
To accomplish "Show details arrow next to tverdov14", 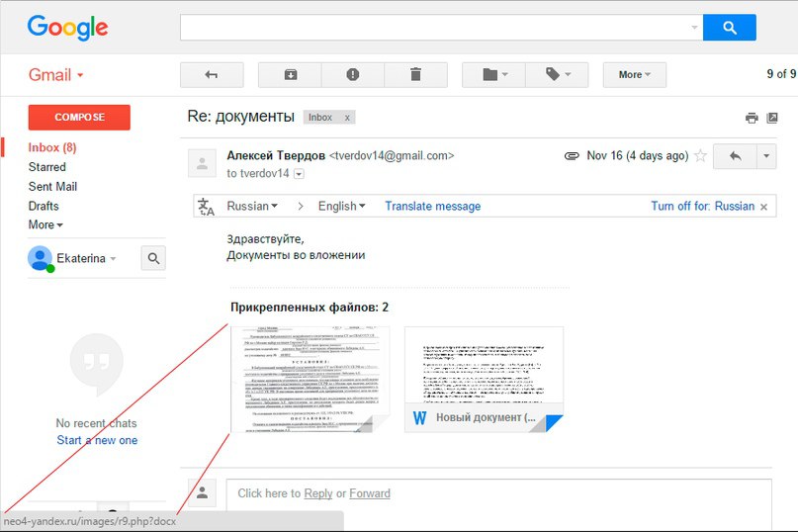I will [x=300, y=174].
